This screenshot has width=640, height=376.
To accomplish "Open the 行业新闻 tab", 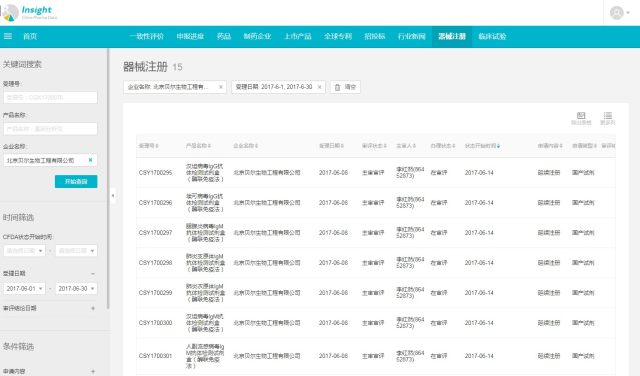I will click(412, 36).
